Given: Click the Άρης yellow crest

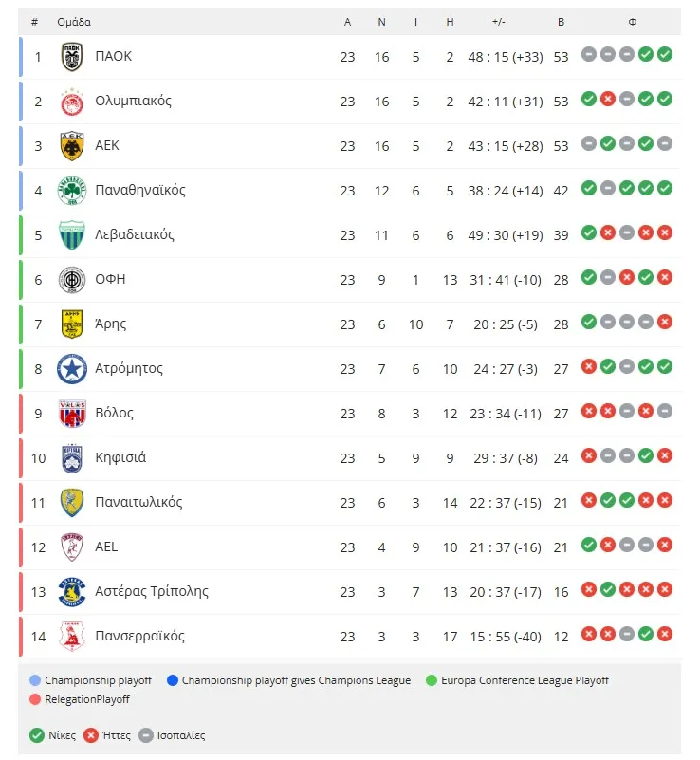Looking at the screenshot, I should (x=72, y=324).
